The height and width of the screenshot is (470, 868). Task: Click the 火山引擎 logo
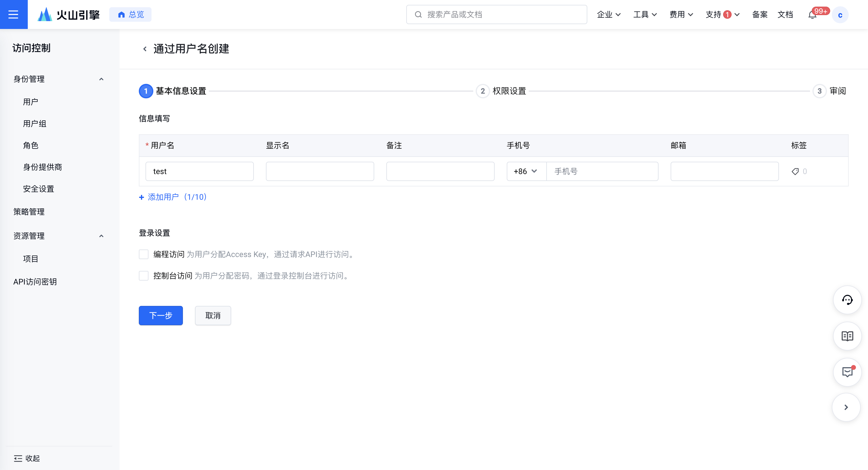(69, 14)
